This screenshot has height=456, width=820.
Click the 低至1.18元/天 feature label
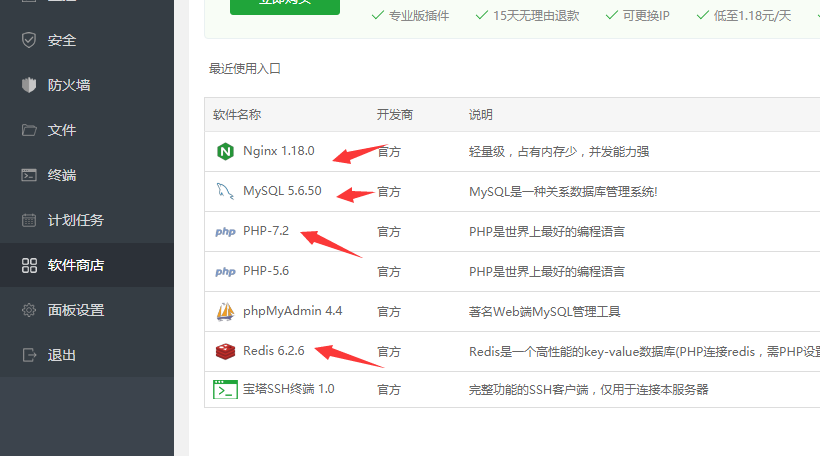[x=752, y=16]
